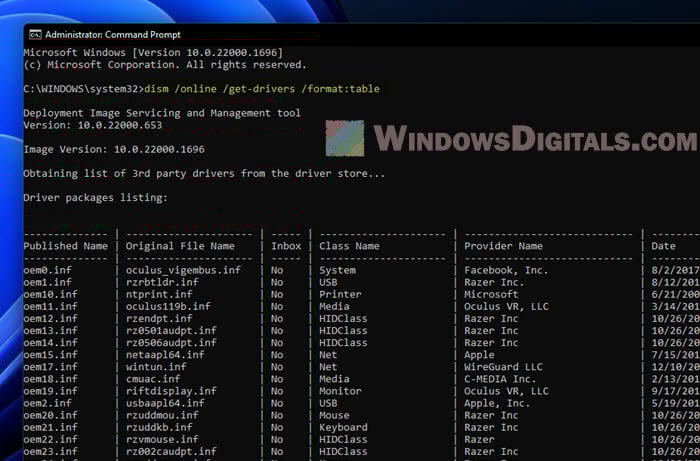Viewport: 700px width, 461px height.
Task: Click the 'Microsoft Windows [Version 10.0.22000.1696]' line
Action: [153, 53]
